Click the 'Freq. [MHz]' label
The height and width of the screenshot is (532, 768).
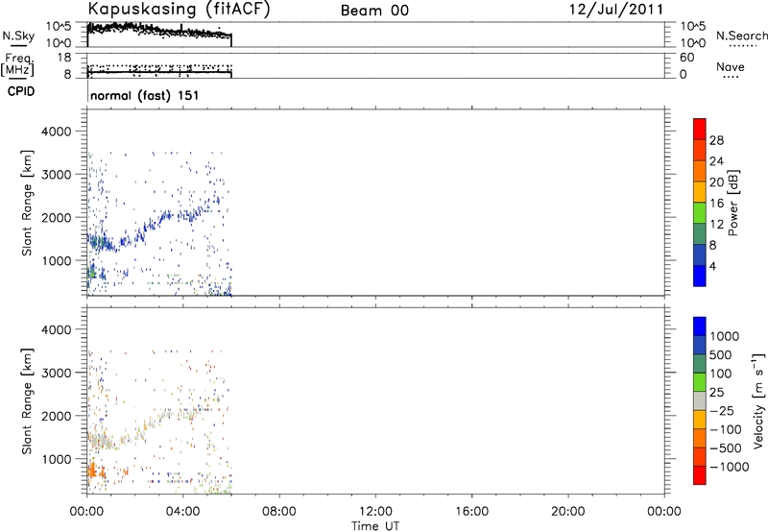(17, 64)
